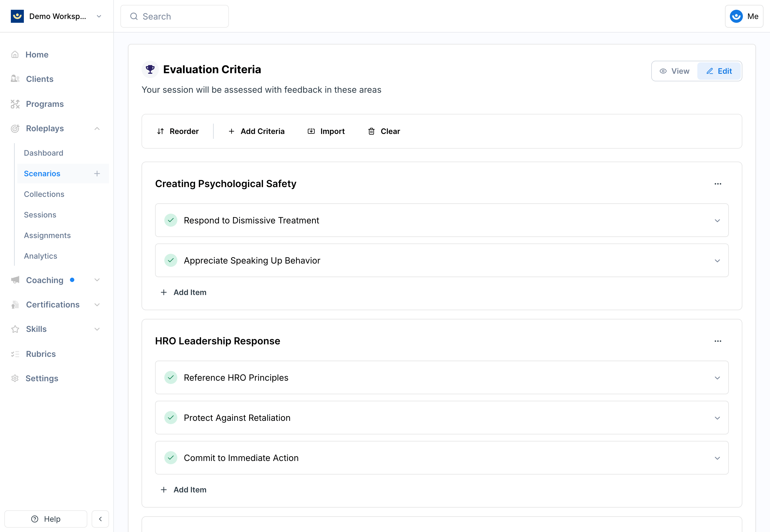Open Assignments submenu item
This screenshot has width=770, height=532.
pos(47,235)
